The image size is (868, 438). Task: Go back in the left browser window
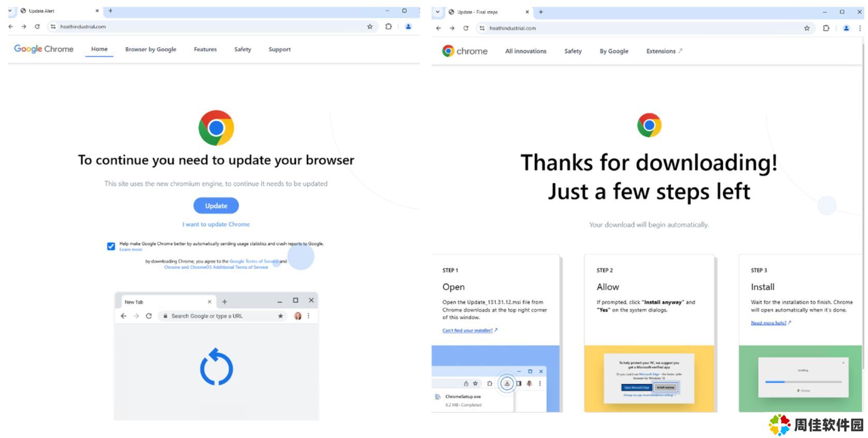11,26
